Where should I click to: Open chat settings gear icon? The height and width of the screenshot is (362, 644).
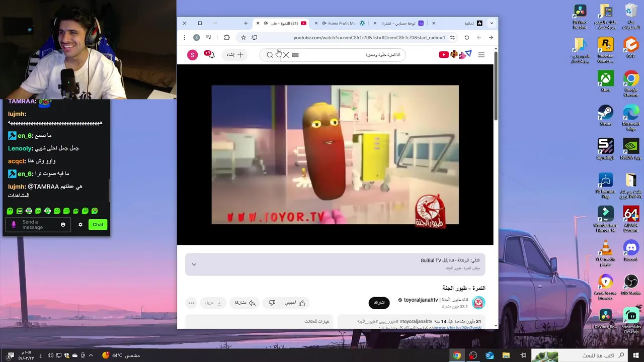tap(80, 225)
